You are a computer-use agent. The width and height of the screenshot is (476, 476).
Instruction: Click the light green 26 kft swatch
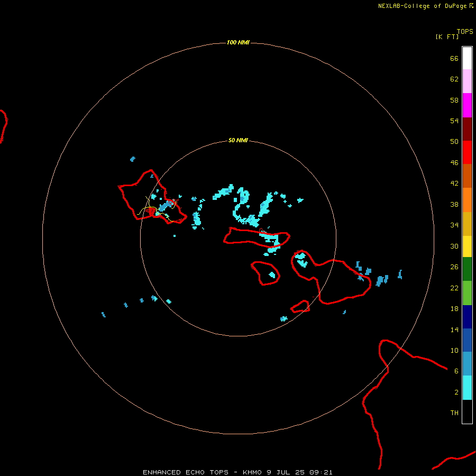tap(467, 293)
